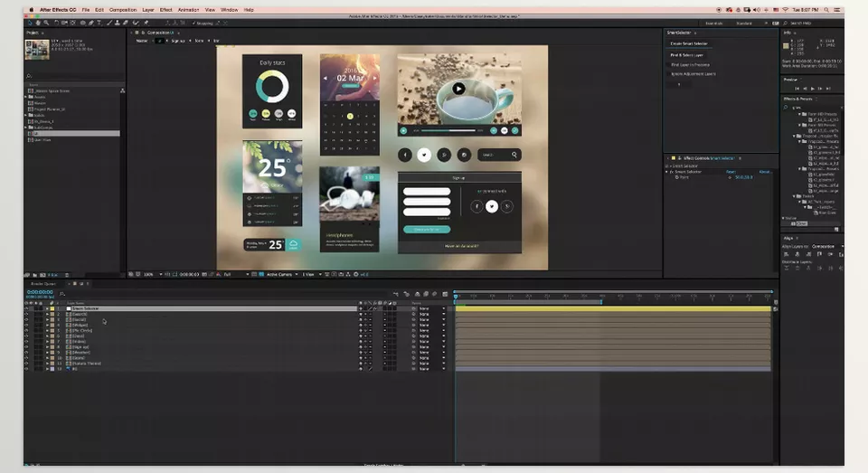The image size is (868, 473).
Task: Open the Active Camera dropdown
Action: tap(282, 274)
